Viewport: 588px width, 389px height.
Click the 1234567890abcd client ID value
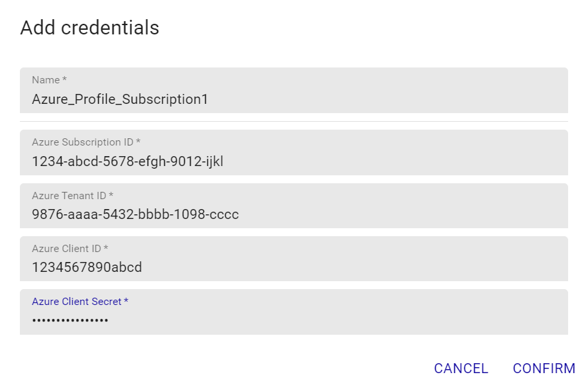[x=87, y=267]
